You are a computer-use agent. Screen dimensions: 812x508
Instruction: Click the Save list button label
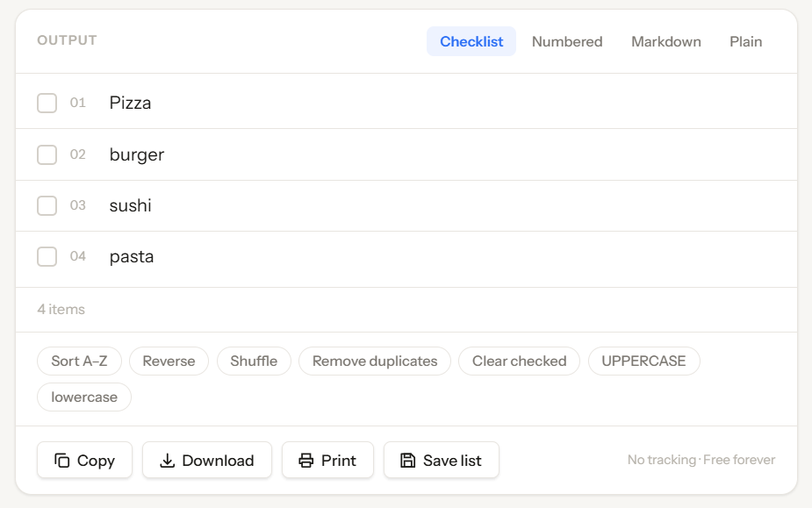(452, 461)
